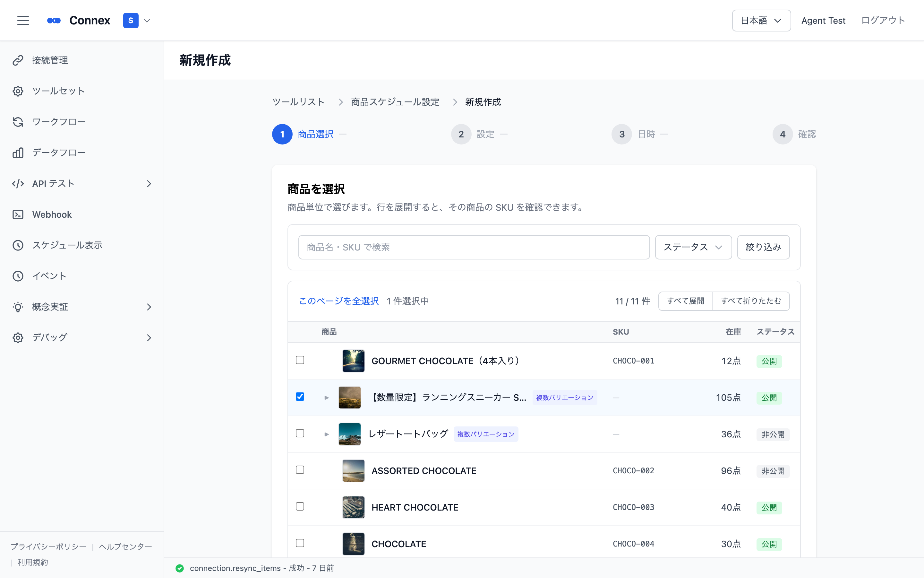Expand the API テスト submenu chevron

(x=149, y=184)
